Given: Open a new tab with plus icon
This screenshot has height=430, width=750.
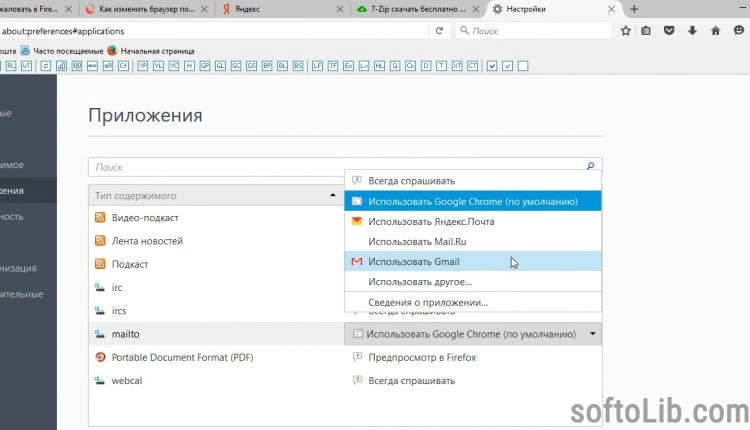Looking at the screenshot, I should point(634,9).
